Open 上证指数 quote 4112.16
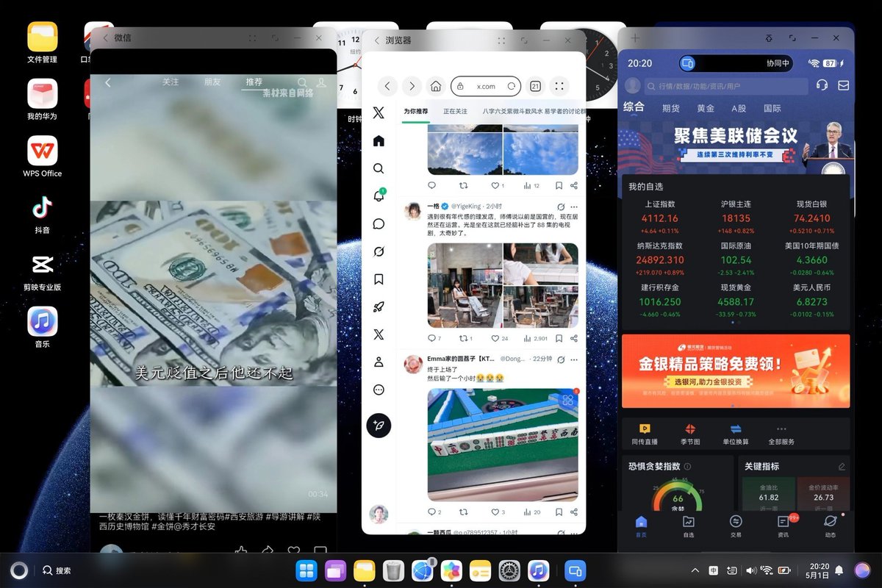This screenshot has height=588, width=882. (660, 218)
